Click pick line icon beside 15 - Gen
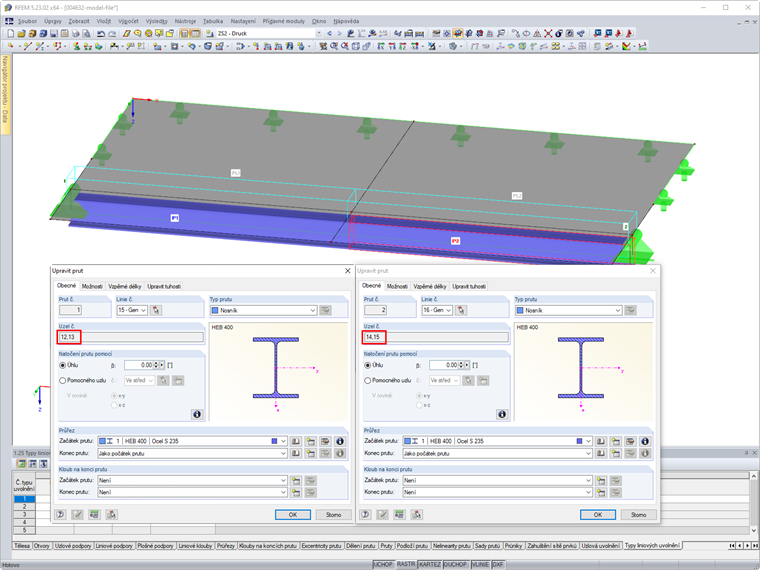Screen dimensions: 760x570 click(x=156, y=310)
